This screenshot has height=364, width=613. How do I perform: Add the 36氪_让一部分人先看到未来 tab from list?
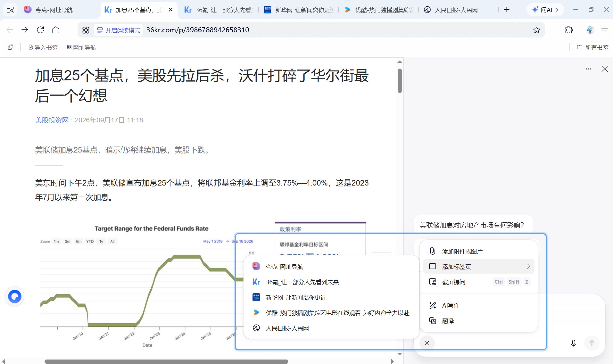[x=331, y=282]
